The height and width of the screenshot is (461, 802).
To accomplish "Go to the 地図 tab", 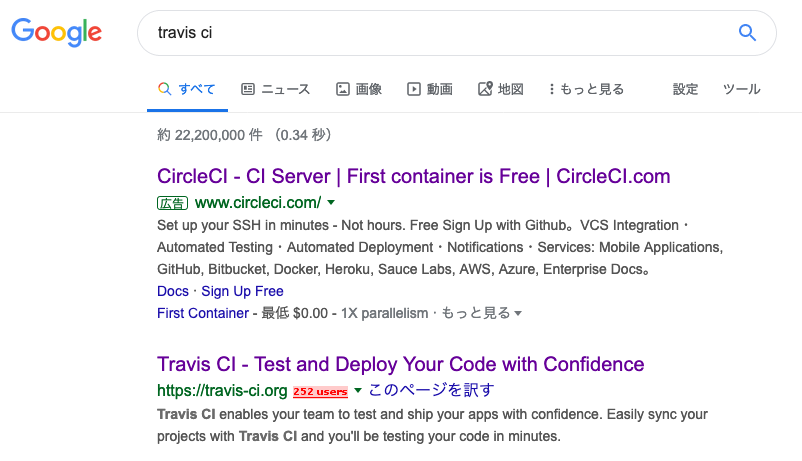I will coord(501,89).
